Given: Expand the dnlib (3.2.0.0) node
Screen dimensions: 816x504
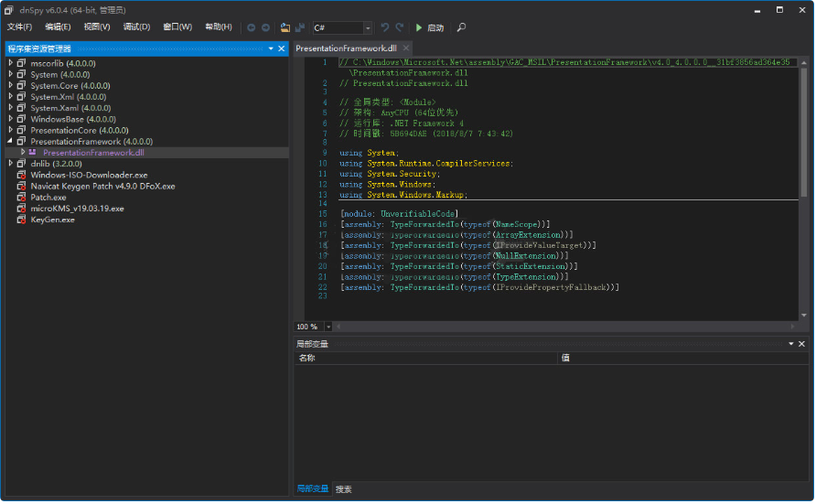Looking at the screenshot, I should (x=10, y=164).
